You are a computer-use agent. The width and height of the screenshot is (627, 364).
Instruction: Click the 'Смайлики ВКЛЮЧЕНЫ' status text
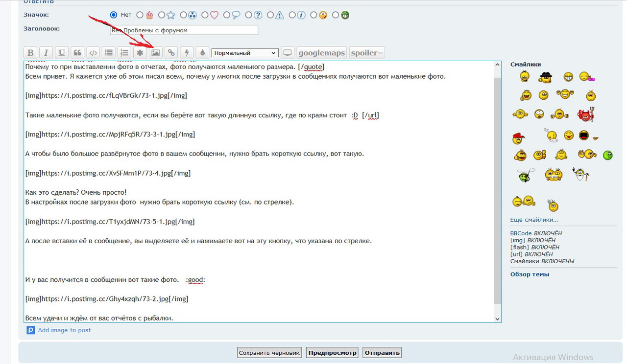[542, 261]
